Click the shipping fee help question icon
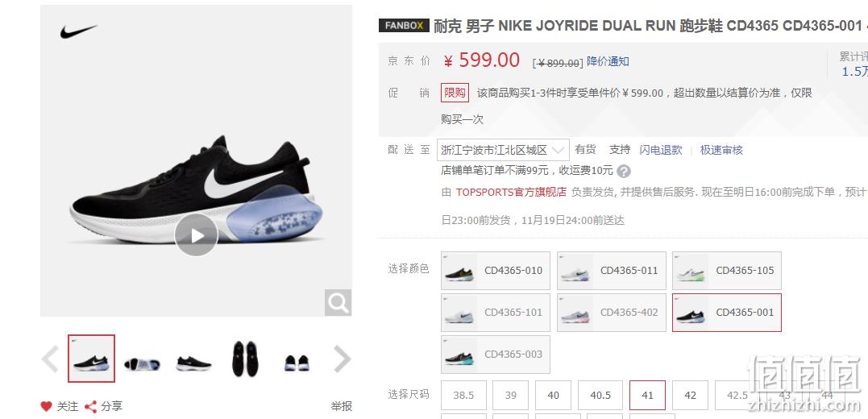The width and height of the screenshot is (868, 419). pyautogui.click(x=624, y=171)
